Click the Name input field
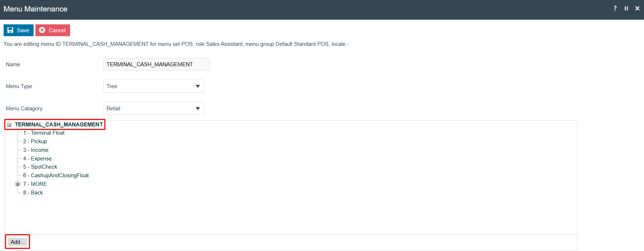The image size is (644, 251). point(157,64)
